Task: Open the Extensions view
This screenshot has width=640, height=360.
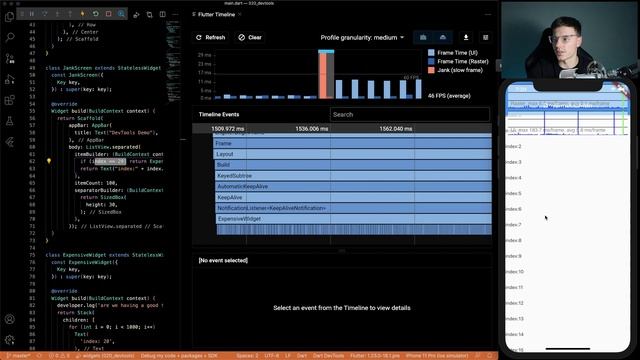Action: [9, 100]
